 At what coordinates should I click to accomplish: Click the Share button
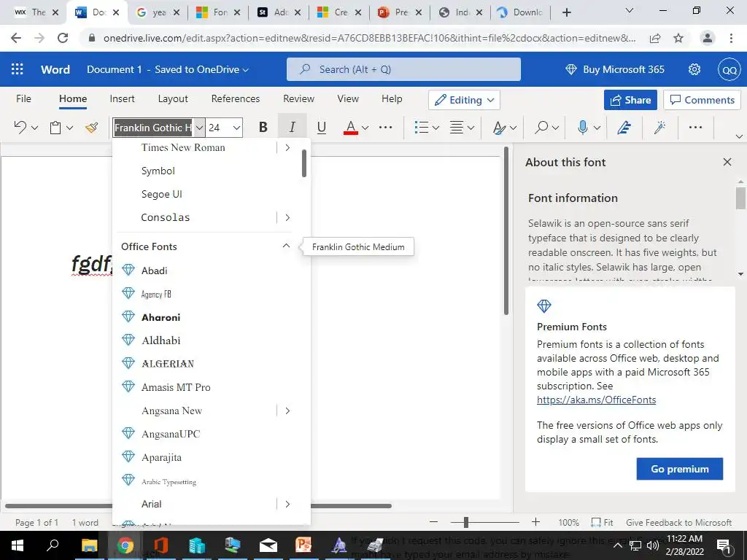coord(630,100)
